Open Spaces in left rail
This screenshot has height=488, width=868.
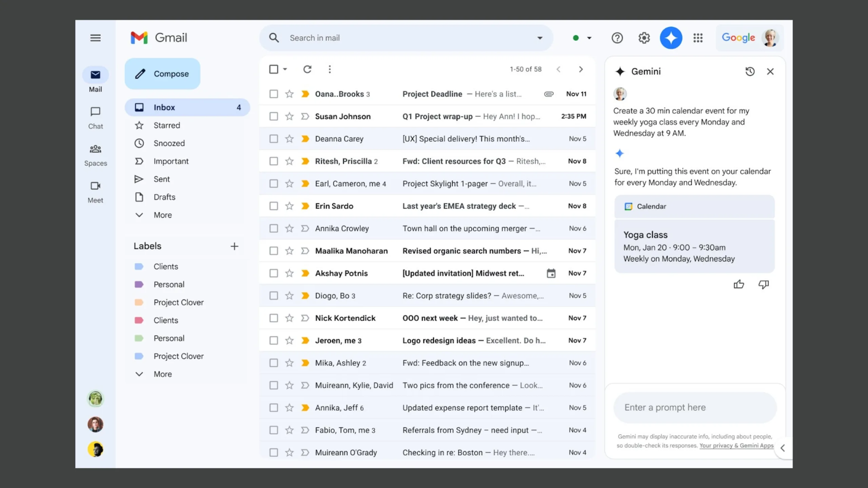95,155
